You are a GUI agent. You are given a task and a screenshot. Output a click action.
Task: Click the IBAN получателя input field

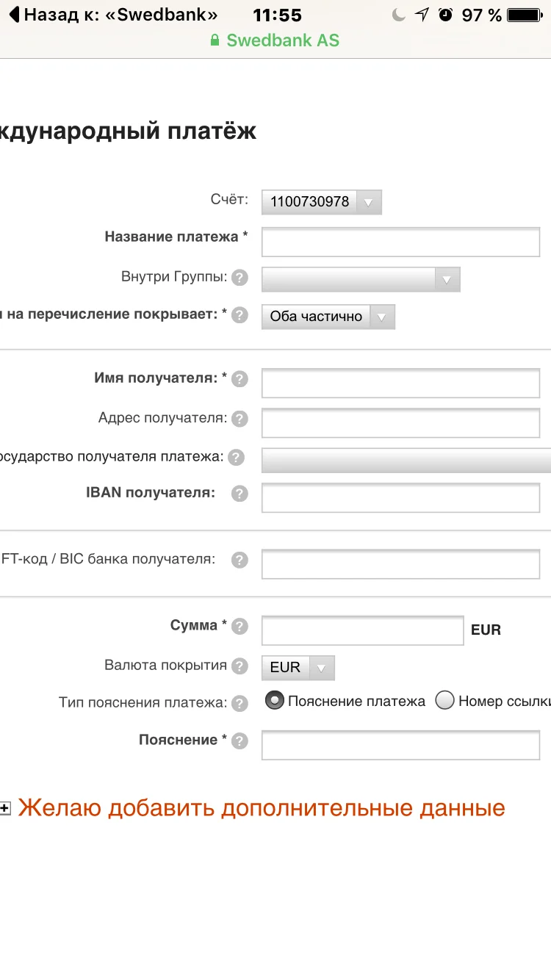click(400, 497)
